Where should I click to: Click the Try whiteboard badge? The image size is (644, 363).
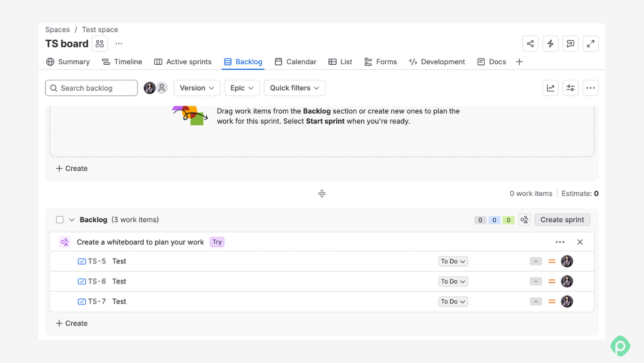click(217, 242)
